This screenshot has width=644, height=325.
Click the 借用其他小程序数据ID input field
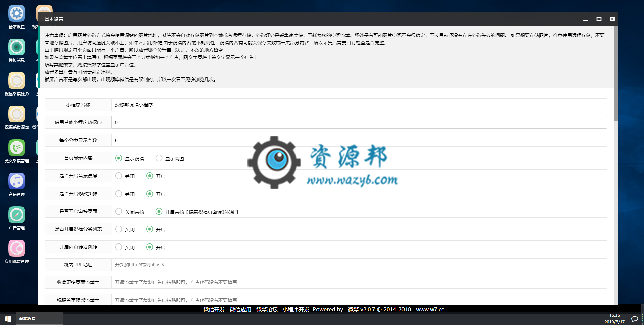359,122
